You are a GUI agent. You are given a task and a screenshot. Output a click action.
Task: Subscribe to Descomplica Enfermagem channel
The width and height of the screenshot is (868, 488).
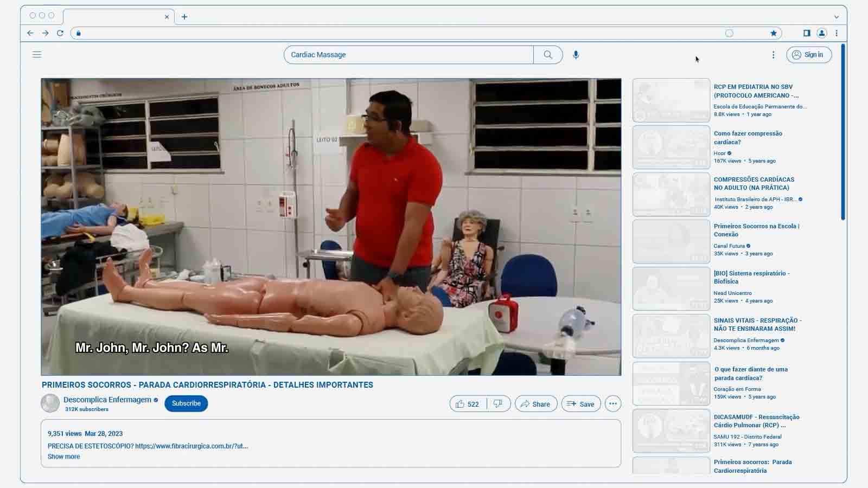click(x=186, y=403)
